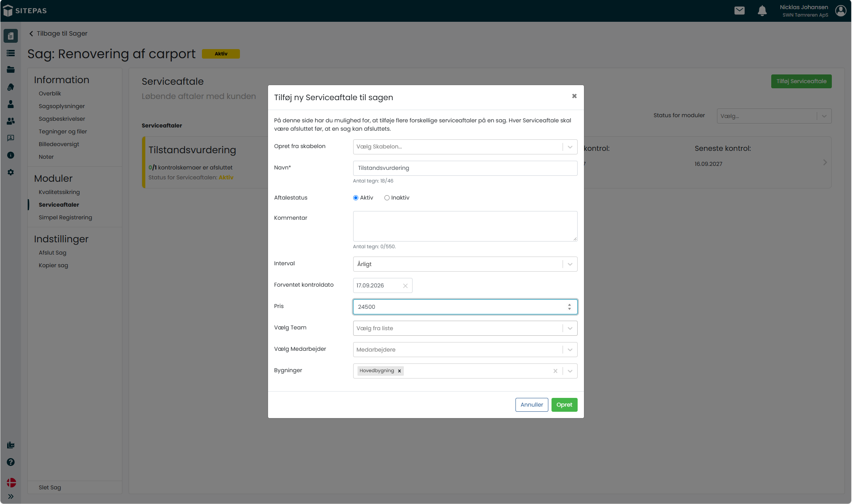The height and width of the screenshot is (504, 852).
Task: Clear all selected Bygninger values
Action: coord(555,371)
